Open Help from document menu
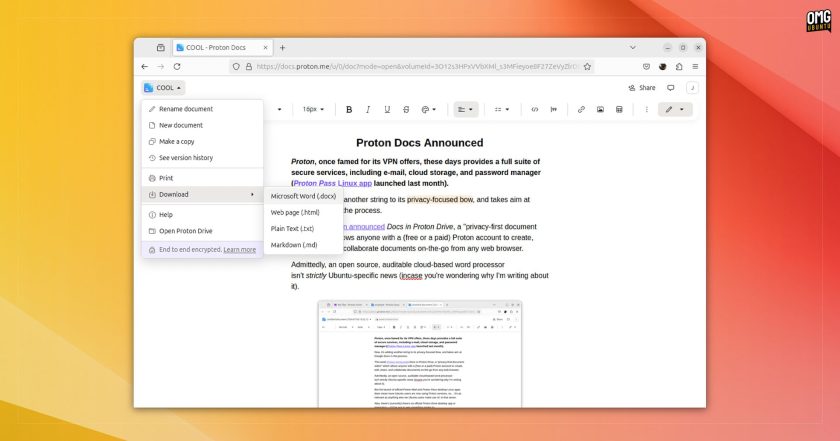Viewport: 840px width, 441px height. coord(202,214)
